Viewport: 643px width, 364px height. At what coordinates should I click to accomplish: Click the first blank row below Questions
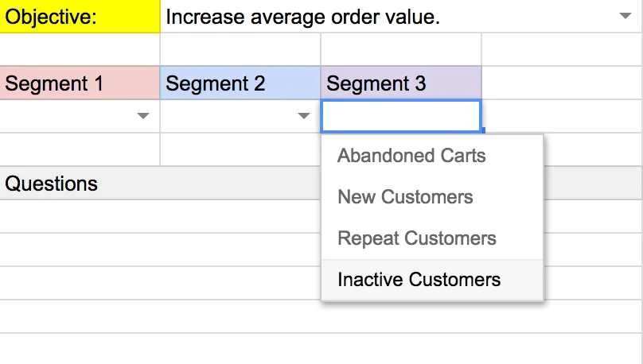(x=159, y=216)
